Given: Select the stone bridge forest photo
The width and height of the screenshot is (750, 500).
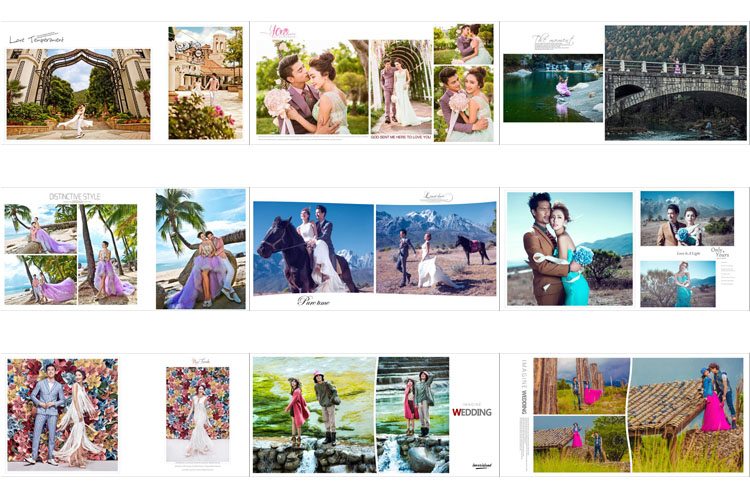Looking at the screenshot, I should tap(676, 82).
